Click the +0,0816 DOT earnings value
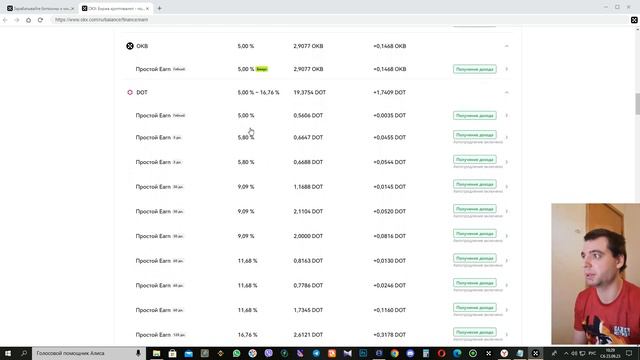Screen dimensions: 640x360 (x=389, y=236)
